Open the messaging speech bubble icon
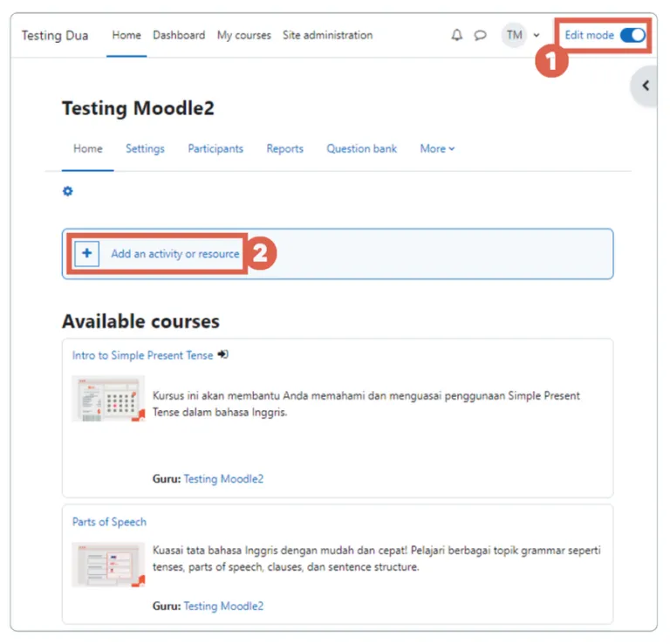 coord(481,35)
